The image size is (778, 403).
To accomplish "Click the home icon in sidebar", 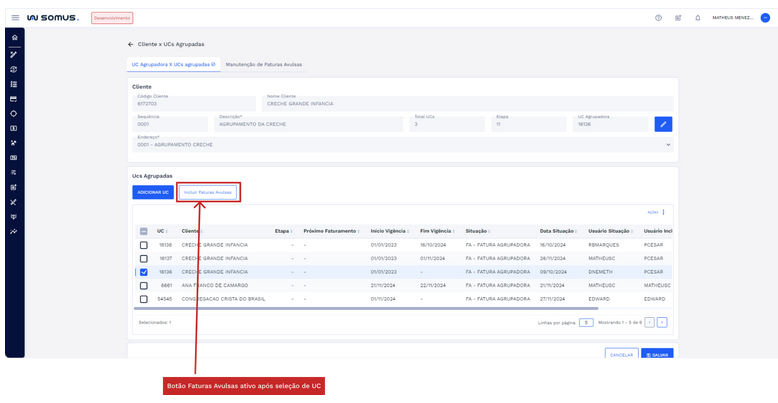I will tap(14, 39).
